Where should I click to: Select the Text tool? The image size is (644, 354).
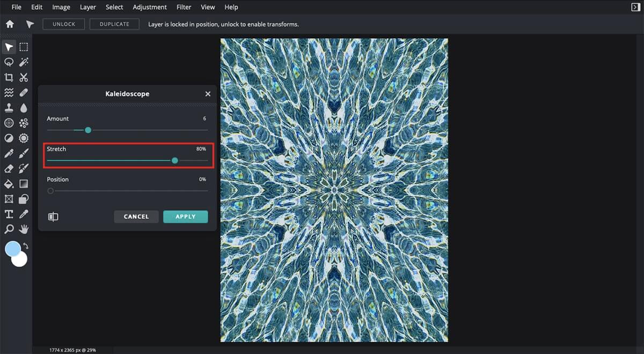tap(9, 214)
